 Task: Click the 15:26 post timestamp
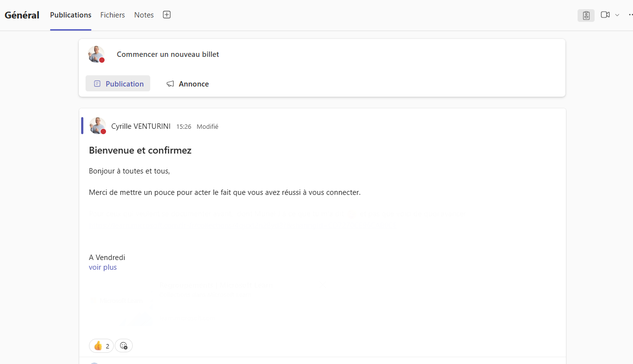[184, 127]
